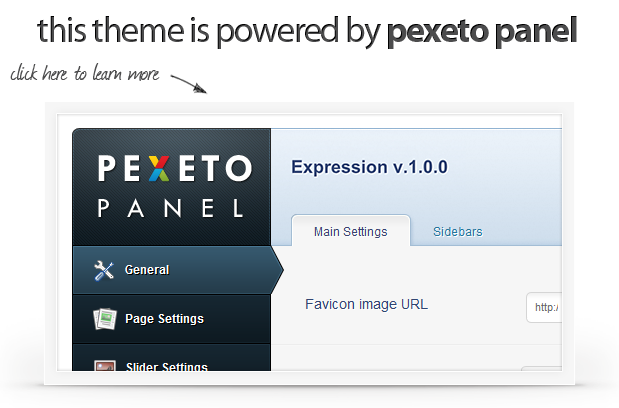Click the Page Settings photos icon
This screenshot has width=619, height=408.
[105, 319]
